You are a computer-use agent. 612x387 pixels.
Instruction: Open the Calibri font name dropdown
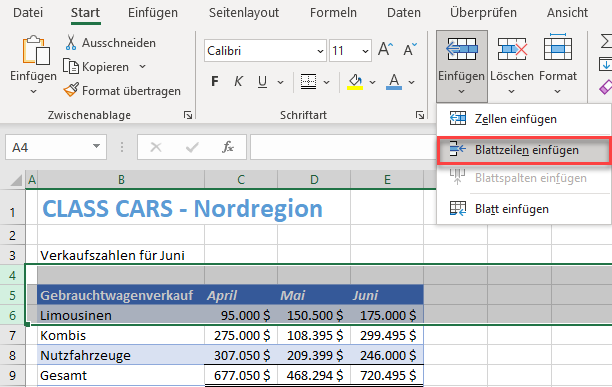tap(320, 51)
